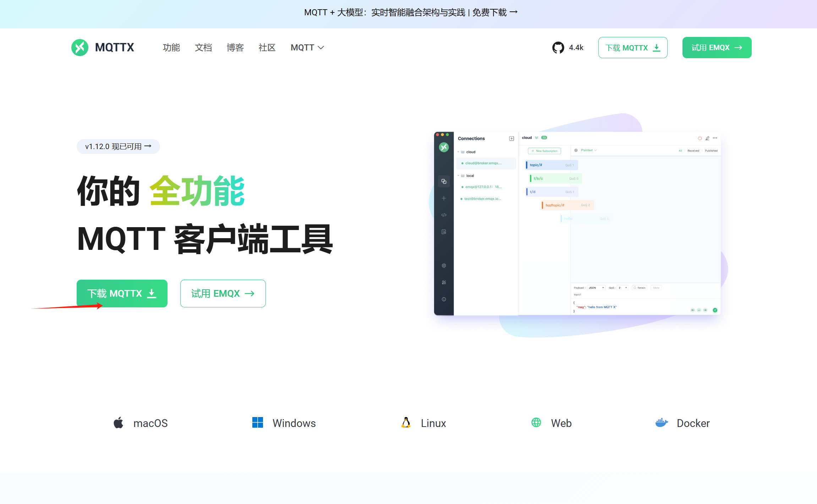This screenshot has width=817, height=504.
Task: Click the gray circle beside Plaintext
Action: point(576,150)
